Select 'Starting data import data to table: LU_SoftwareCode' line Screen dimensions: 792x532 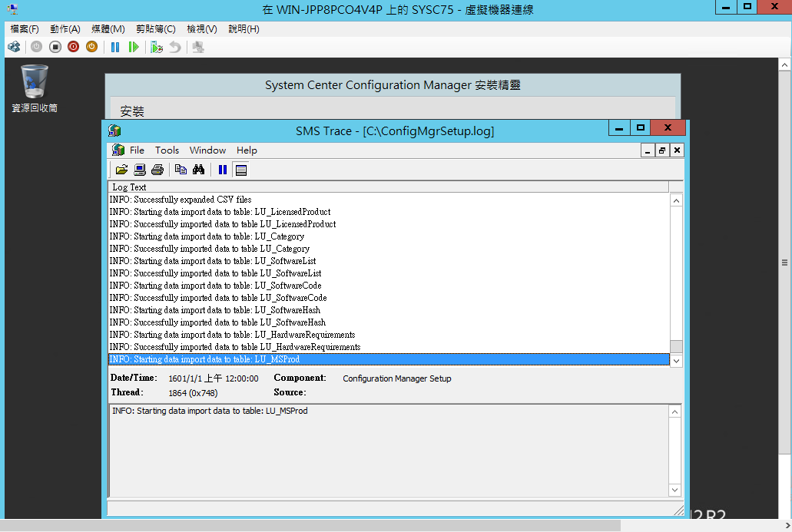[389, 285]
